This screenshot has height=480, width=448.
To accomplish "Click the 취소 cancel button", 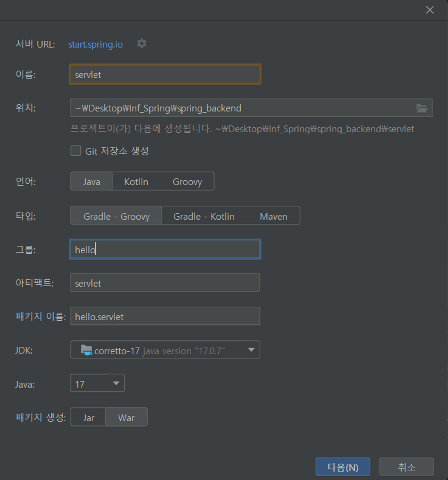I will tap(407, 467).
